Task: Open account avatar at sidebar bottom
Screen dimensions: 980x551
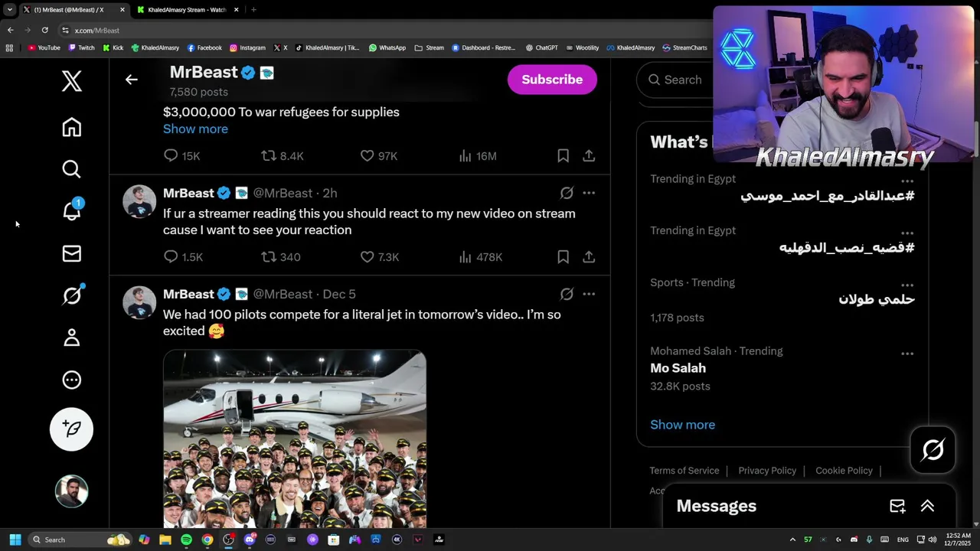Action: (72, 491)
